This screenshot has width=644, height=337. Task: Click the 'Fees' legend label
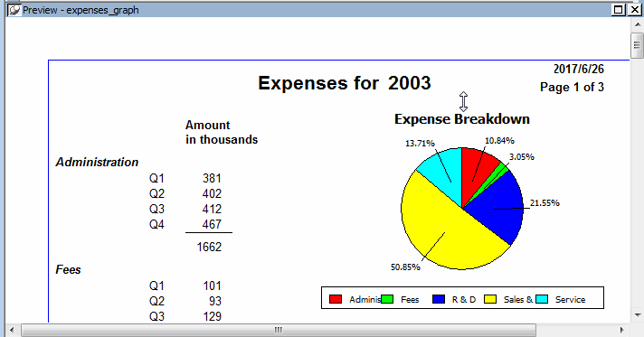(410, 300)
